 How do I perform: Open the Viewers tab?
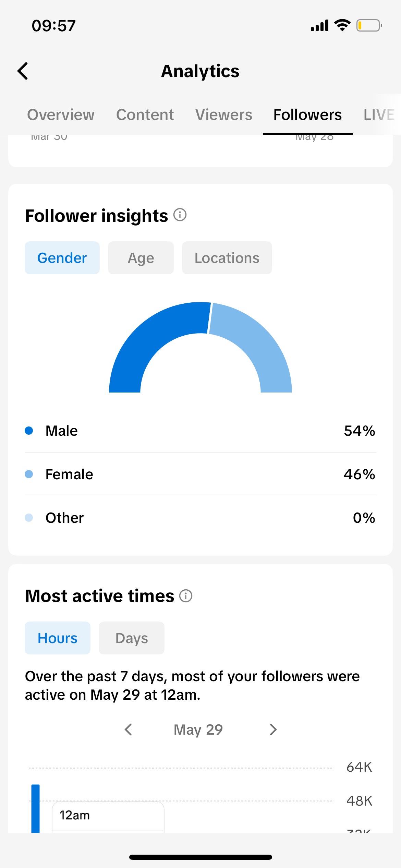(224, 114)
